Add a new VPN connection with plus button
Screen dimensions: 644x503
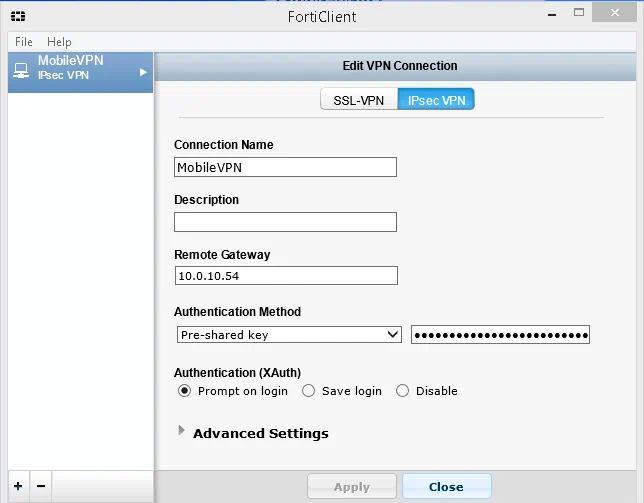18,486
